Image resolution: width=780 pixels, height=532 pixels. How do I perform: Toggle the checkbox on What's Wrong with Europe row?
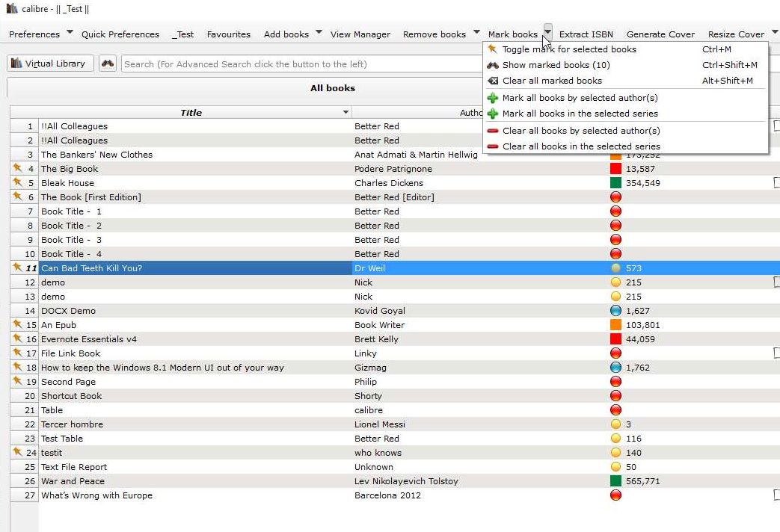click(776, 495)
